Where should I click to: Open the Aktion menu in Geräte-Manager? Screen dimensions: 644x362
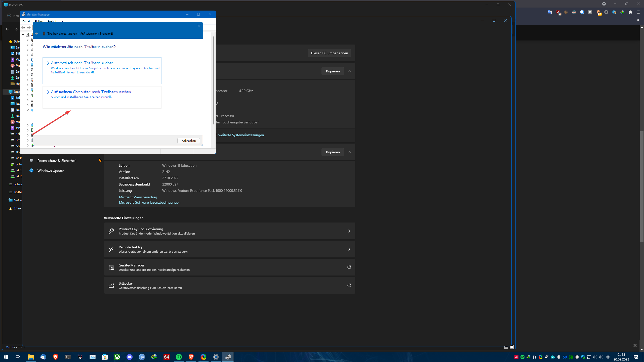tap(39, 21)
